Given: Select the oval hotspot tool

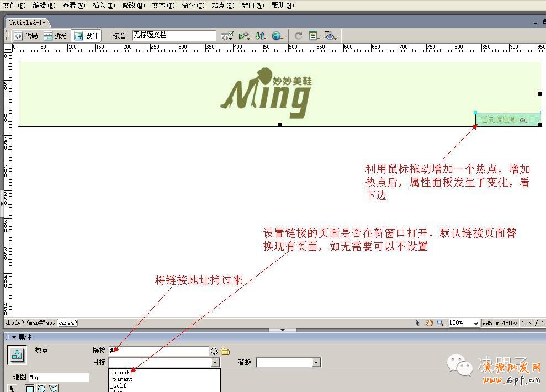Looking at the screenshot, I should tap(42, 388).
